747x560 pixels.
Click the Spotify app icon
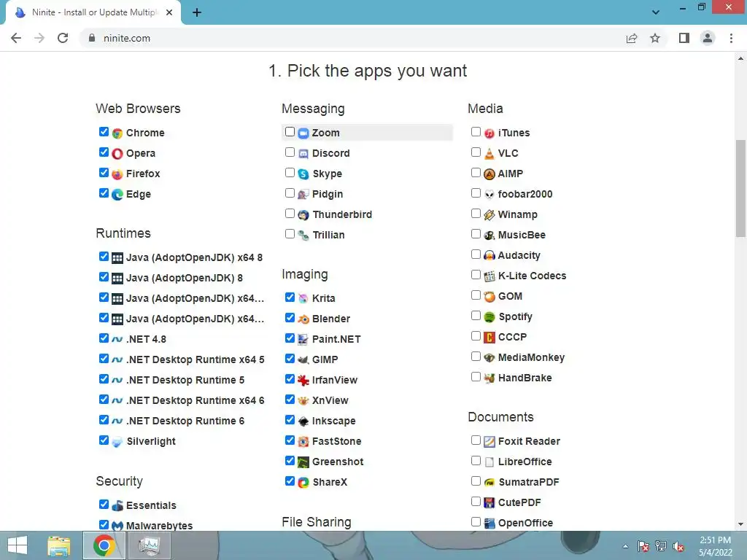click(489, 317)
